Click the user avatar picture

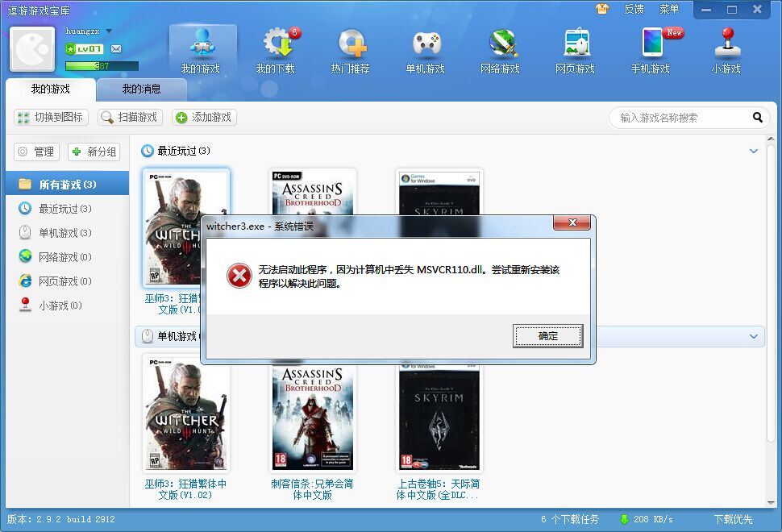32,49
